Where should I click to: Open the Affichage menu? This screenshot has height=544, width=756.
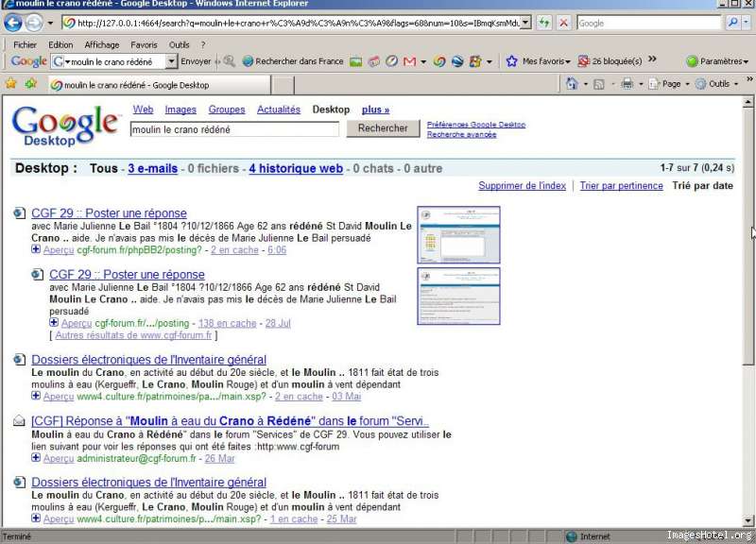point(102,44)
